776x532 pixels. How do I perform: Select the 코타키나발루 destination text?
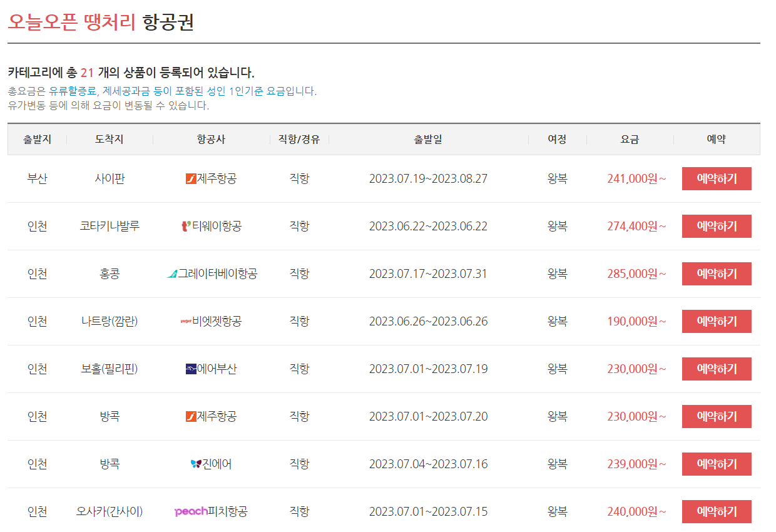click(x=108, y=226)
